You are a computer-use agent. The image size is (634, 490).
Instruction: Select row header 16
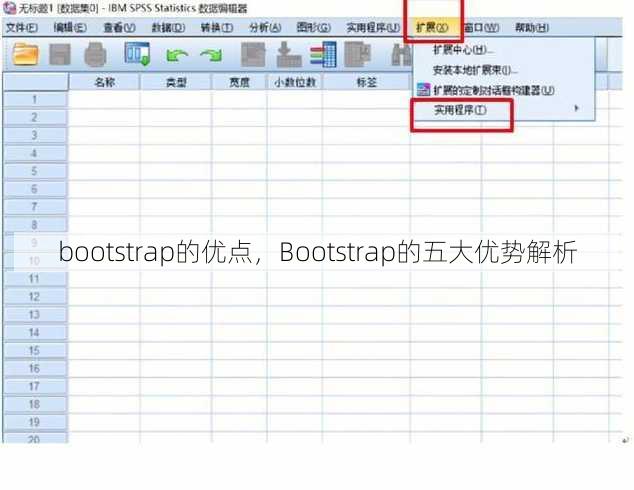click(x=35, y=368)
